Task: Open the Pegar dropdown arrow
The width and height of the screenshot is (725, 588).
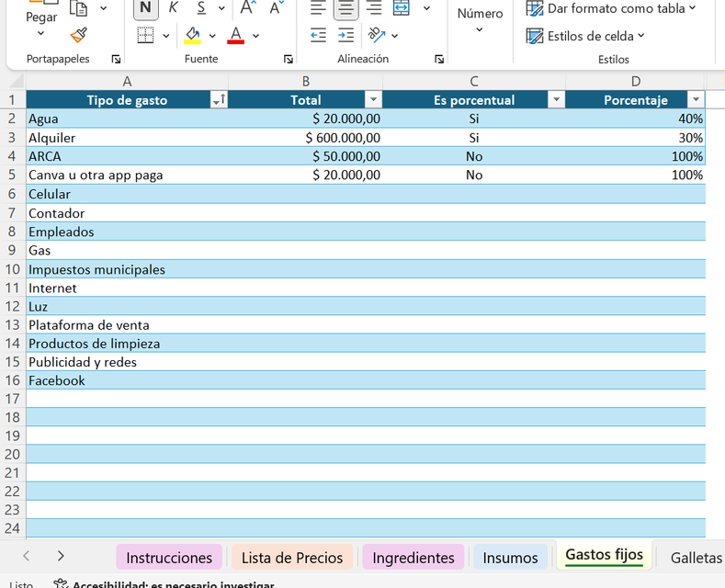Action: point(40,33)
